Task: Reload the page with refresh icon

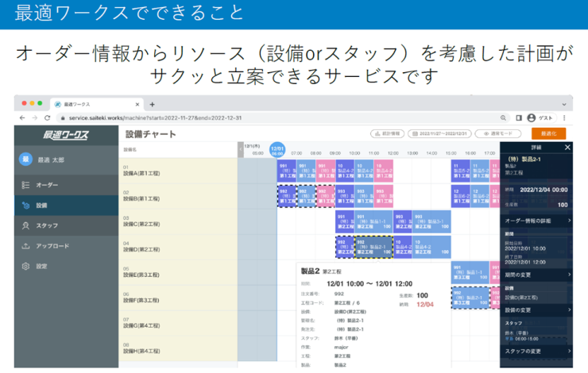Action: click(x=47, y=117)
